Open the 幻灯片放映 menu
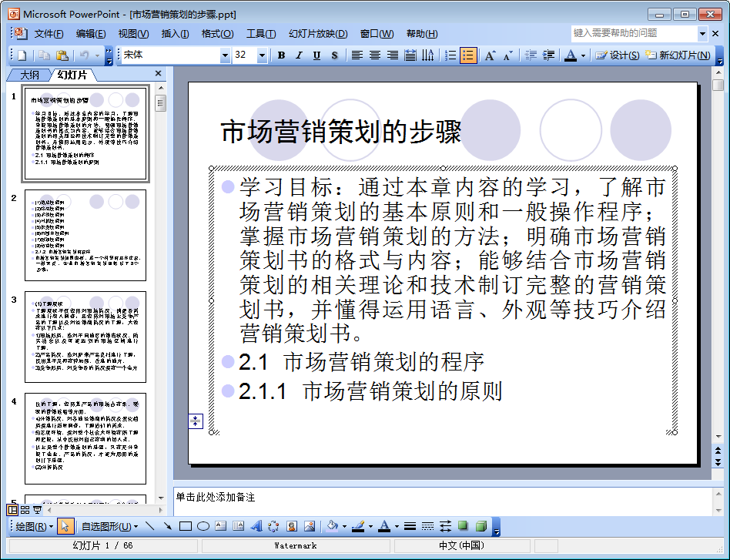The width and height of the screenshot is (730, 560). coord(318,34)
